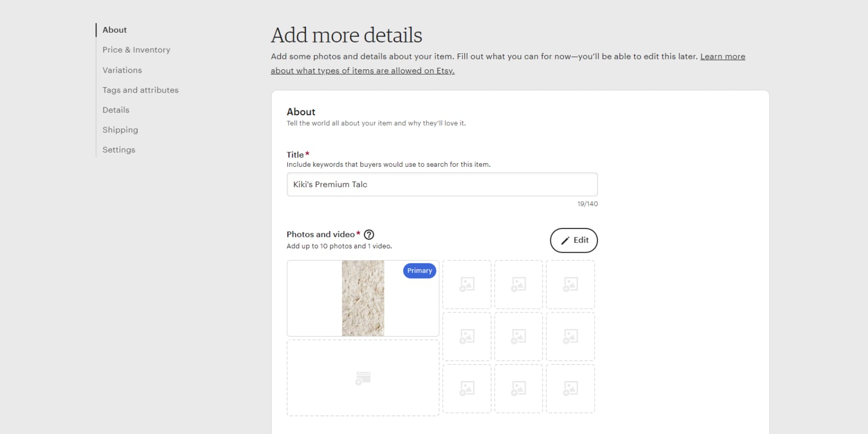868x434 pixels.
Task: Open the Price & Inventory section
Action: (136, 50)
